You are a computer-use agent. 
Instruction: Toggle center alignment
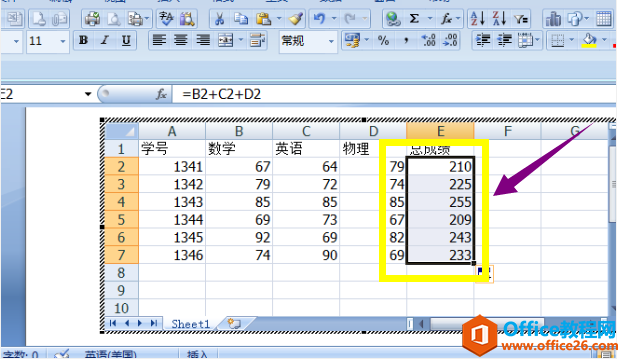[x=181, y=40]
